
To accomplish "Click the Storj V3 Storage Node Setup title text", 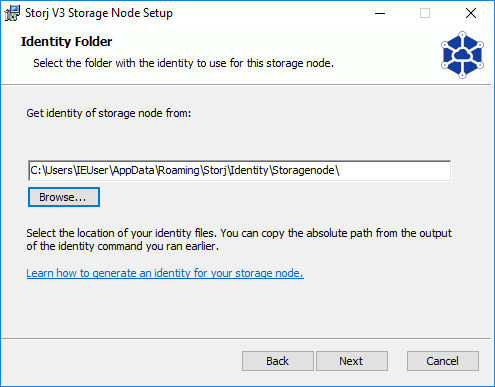I will 99,13.
